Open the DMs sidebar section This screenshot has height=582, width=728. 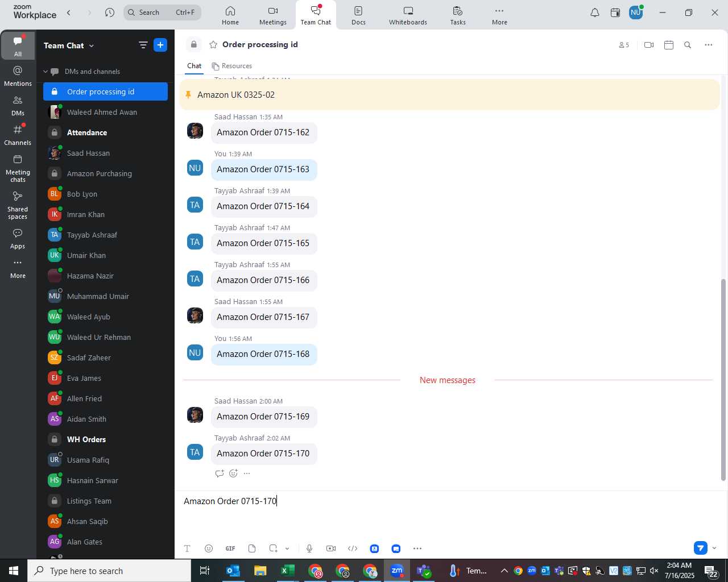pos(18,106)
